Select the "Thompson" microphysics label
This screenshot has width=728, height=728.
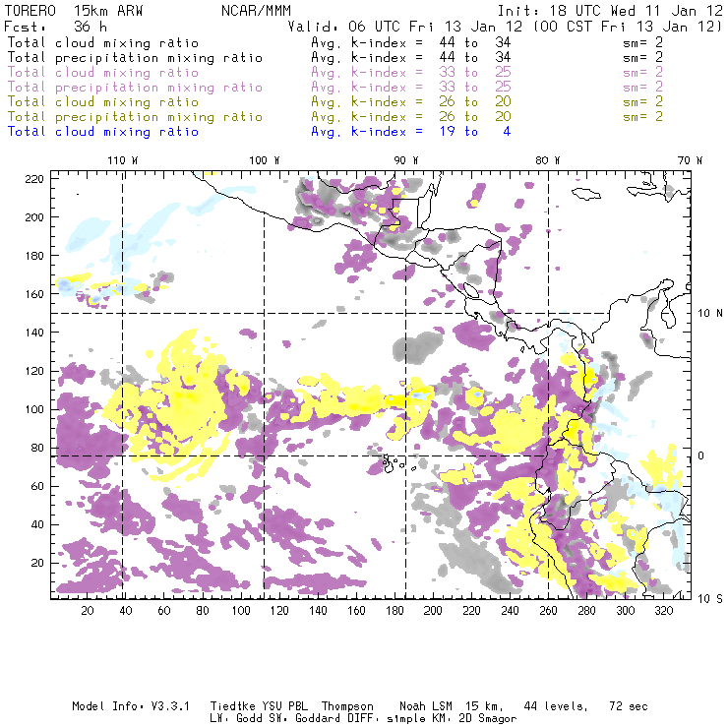(347, 706)
